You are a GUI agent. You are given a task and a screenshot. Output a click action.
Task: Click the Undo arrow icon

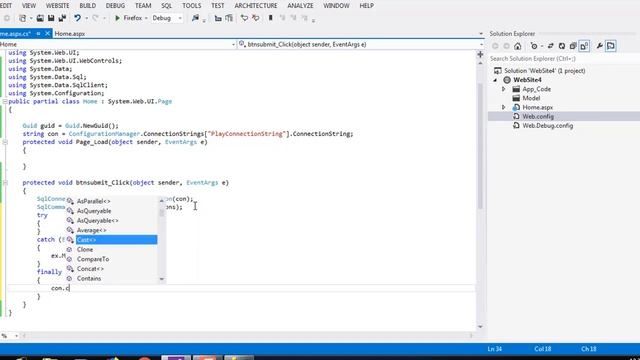tap(77, 18)
